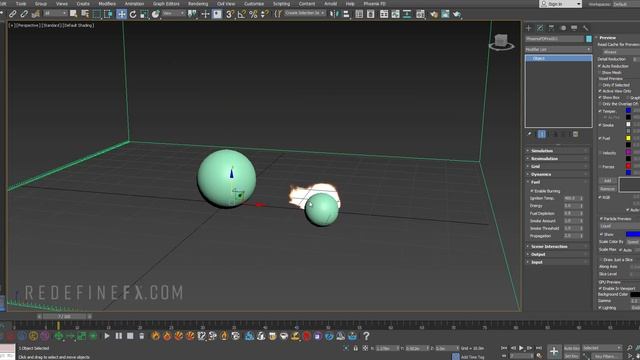Select the Scale tool in main toolbar
This screenshot has height=360, width=640.
144,14
